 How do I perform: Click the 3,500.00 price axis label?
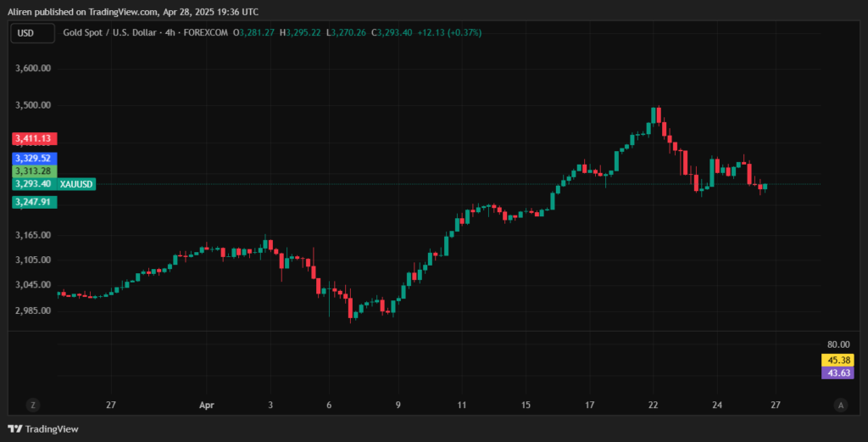tap(33, 105)
